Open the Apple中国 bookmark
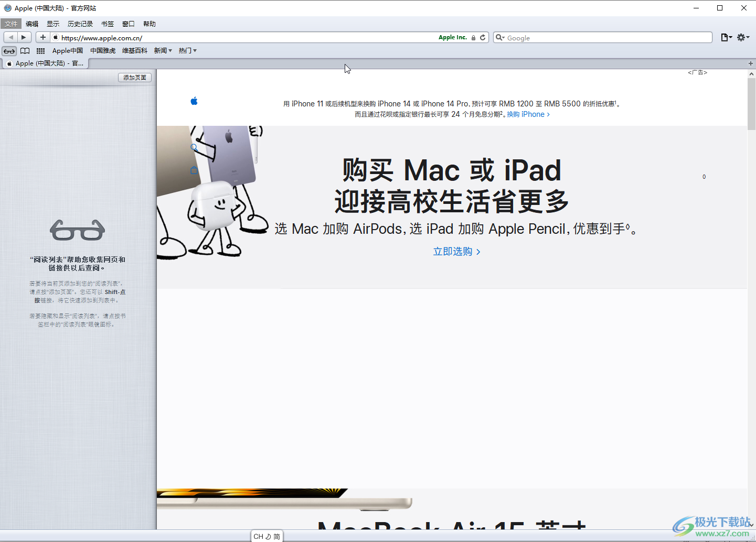This screenshot has height=542, width=756. click(68, 51)
